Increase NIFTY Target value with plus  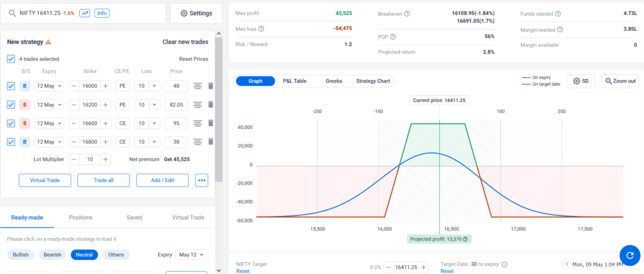click(x=424, y=268)
